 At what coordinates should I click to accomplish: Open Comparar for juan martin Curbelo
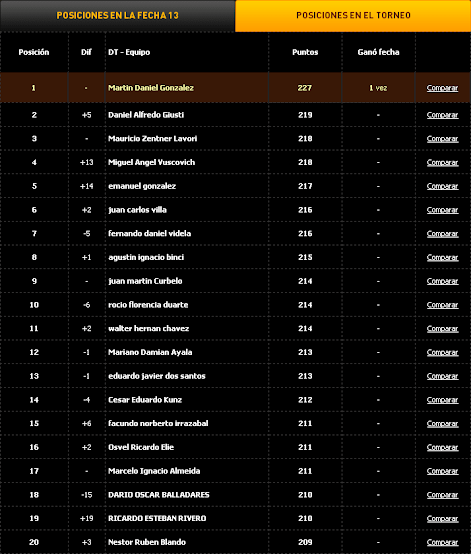pyautogui.click(x=442, y=281)
